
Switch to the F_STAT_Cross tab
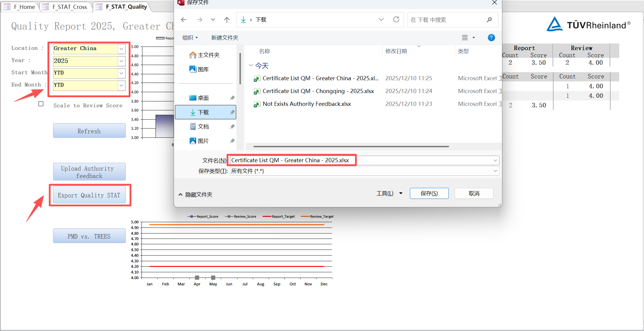click(x=66, y=7)
